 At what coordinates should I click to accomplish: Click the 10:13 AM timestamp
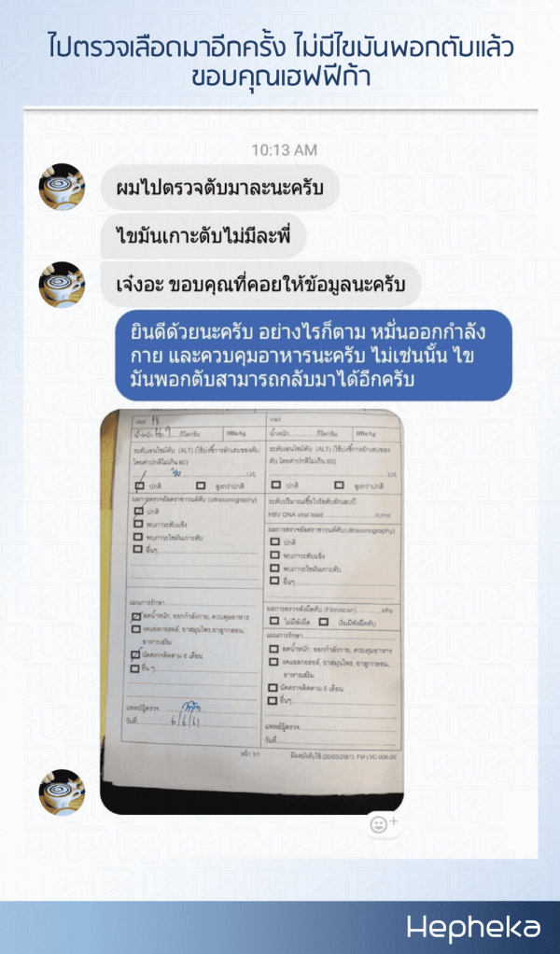pyautogui.click(x=284, y=149)
